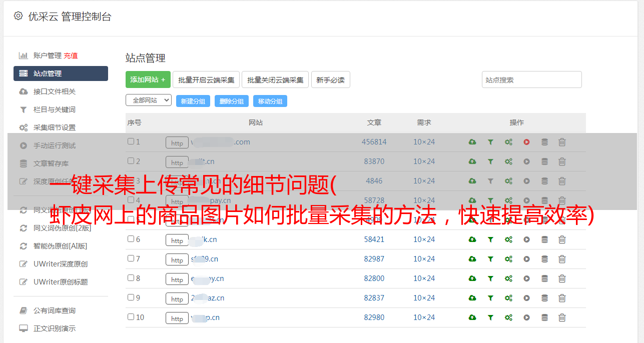Check the box for site row 9
The image size is (644, 343).
pyautogui.click(x=131, y=297)
